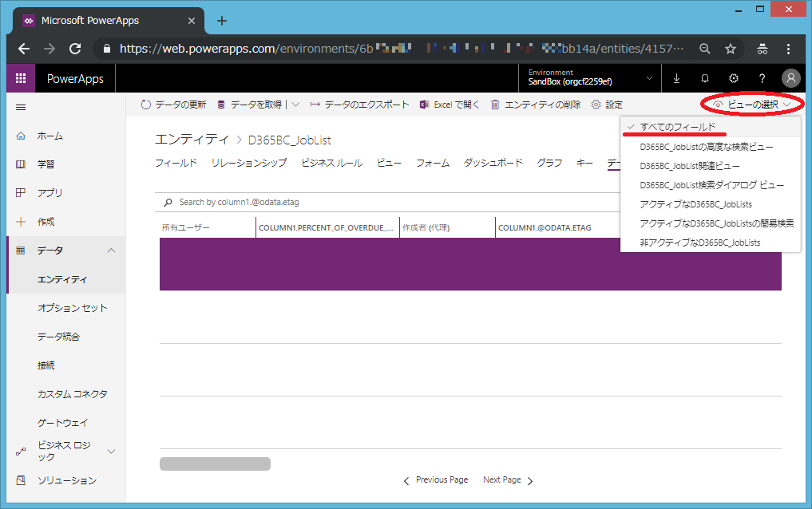Click the browser back arrow
The width and height of the screenshot is (812, 509).
click(24, 49)
